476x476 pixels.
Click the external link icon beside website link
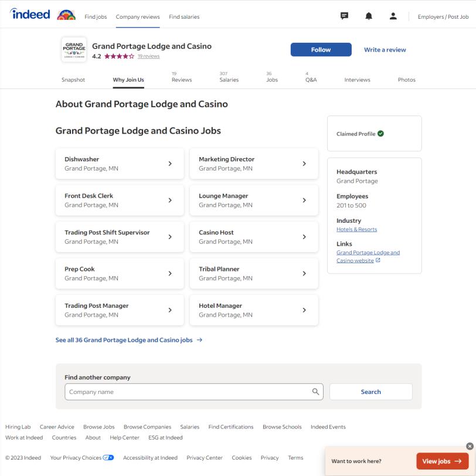(378, 260)
